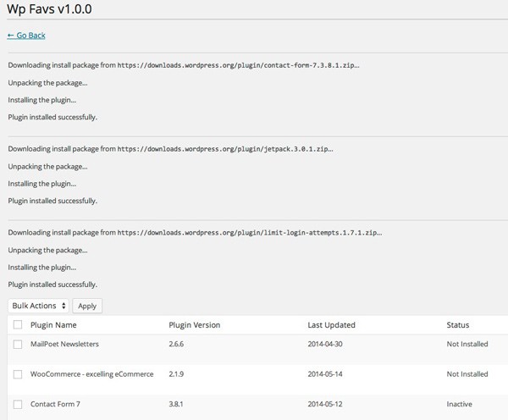Click the Inactive status of Contact Form 7
The width and height of the screenshot is (508, 420).
click(x=459, y=404)
